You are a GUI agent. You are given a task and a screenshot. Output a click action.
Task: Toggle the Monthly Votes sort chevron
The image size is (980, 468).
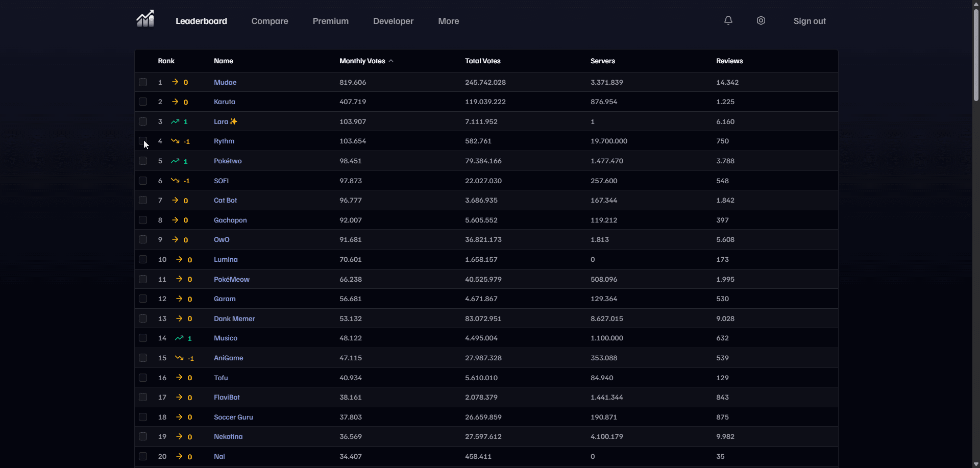point(391,60)
